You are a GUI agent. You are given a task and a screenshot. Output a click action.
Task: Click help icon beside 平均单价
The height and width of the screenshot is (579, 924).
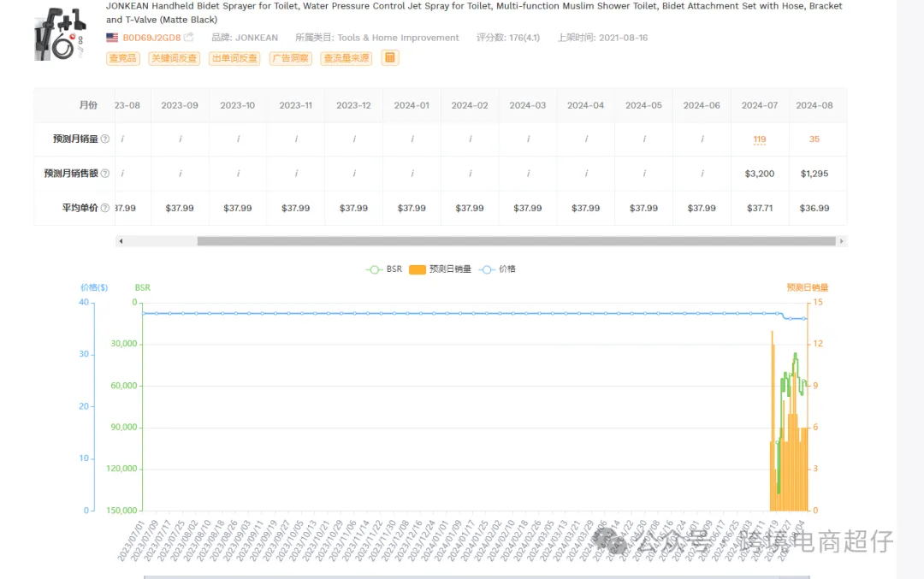click(x=105, y=208)
